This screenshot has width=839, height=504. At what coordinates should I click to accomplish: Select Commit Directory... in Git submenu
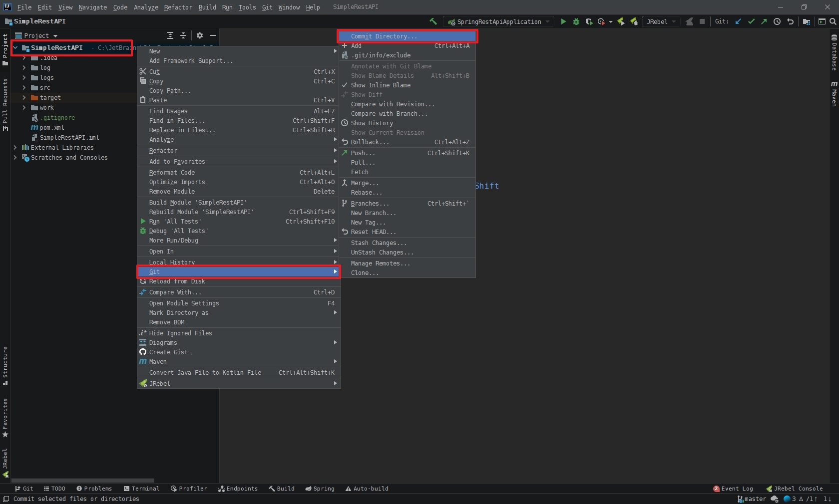(407, 36)
